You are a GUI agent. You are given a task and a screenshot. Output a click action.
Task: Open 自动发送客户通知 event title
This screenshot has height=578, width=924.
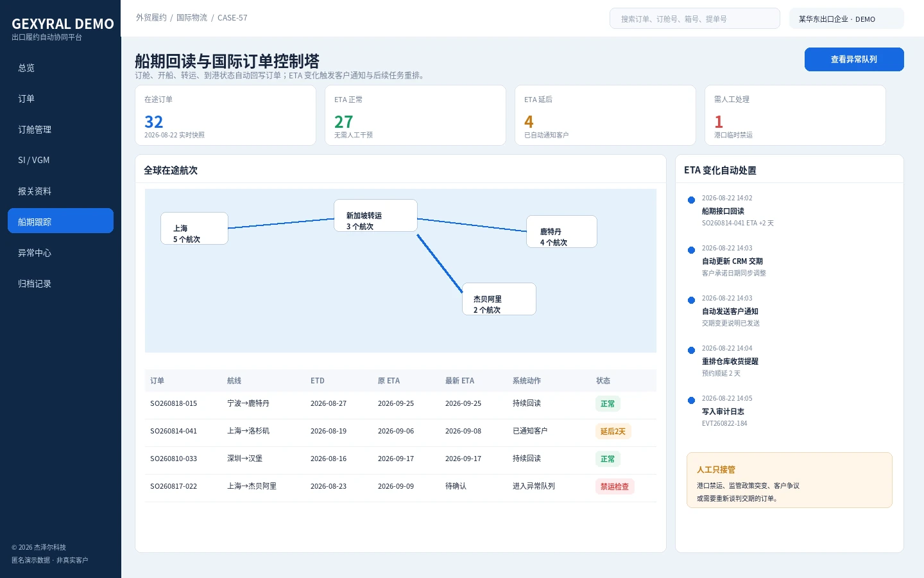coord(730,311)
